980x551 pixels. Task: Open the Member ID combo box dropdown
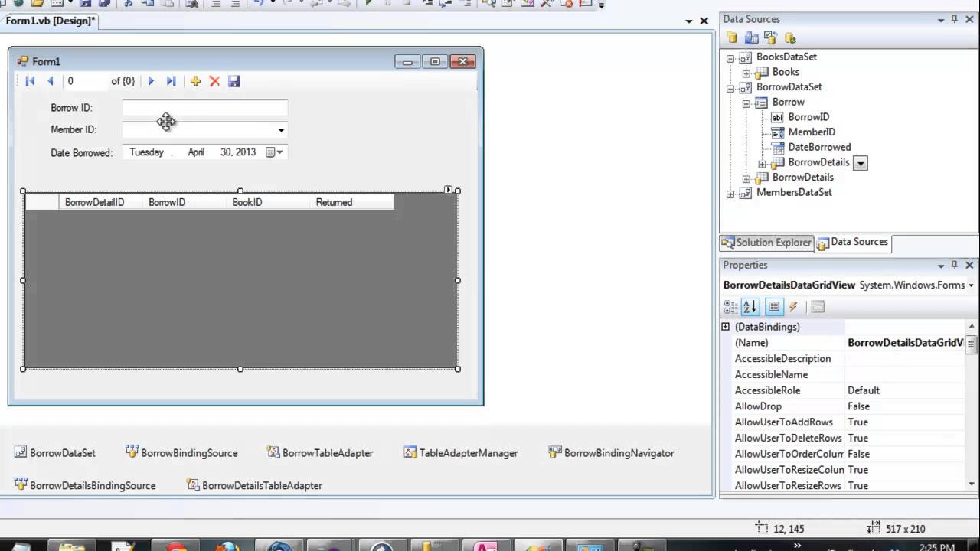pos(281,130)
